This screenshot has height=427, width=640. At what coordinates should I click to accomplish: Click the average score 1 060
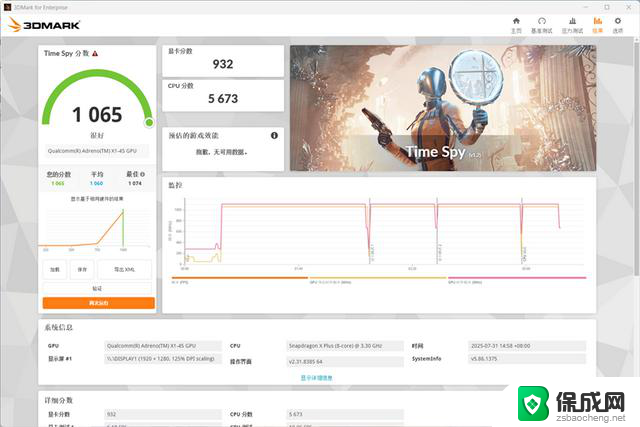(x=97, y=184)
